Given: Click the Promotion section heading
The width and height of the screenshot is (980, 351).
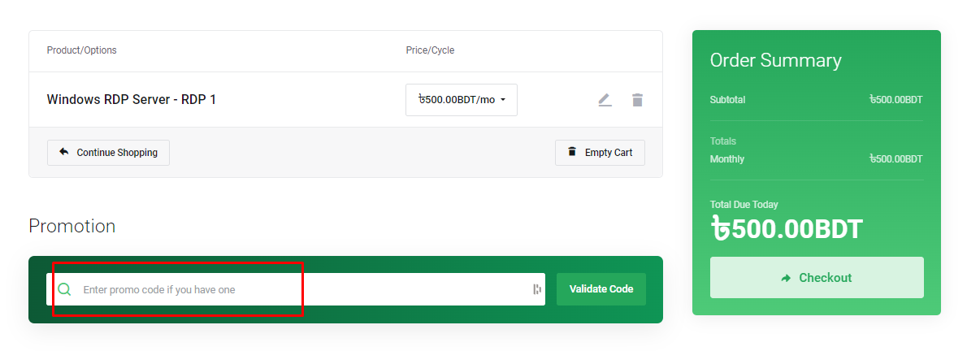Looking at the screenshot, I should (x=72, y=226).
